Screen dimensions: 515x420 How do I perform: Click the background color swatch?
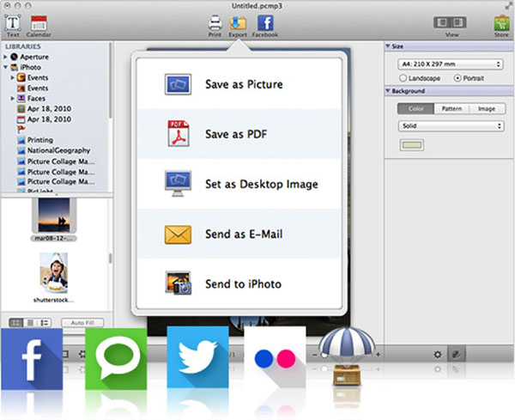pyautogui.click(x=412, y=143)
